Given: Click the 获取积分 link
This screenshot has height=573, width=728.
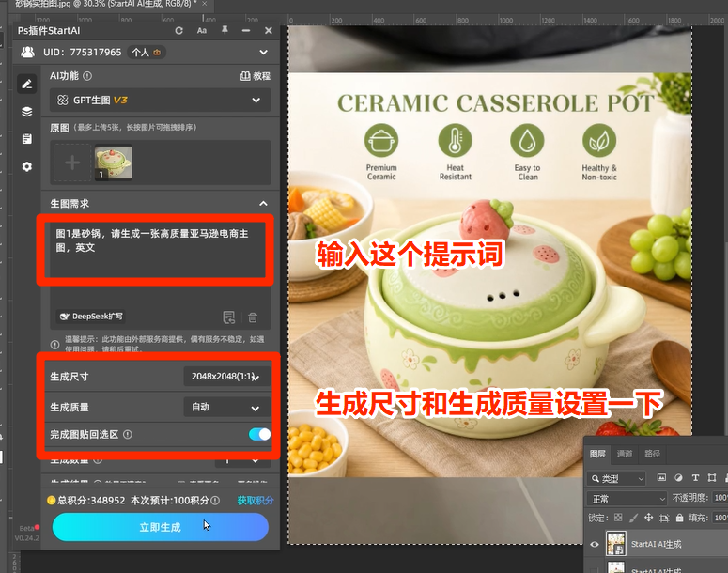Looking at the screenshot, I should tap(255, 501).
